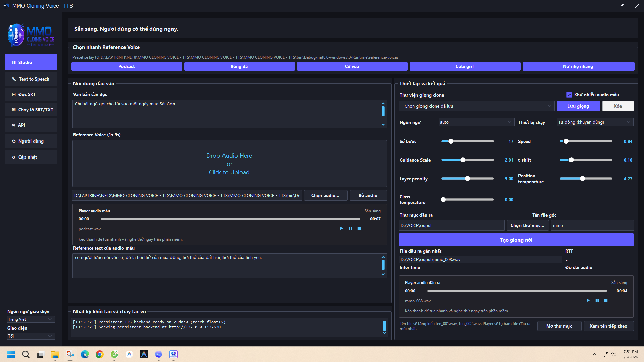The height and width of the screenshot is (362, 644).
Task: Click the Position temperature slider
Action: pyautogui.click(x=586, y=179)
